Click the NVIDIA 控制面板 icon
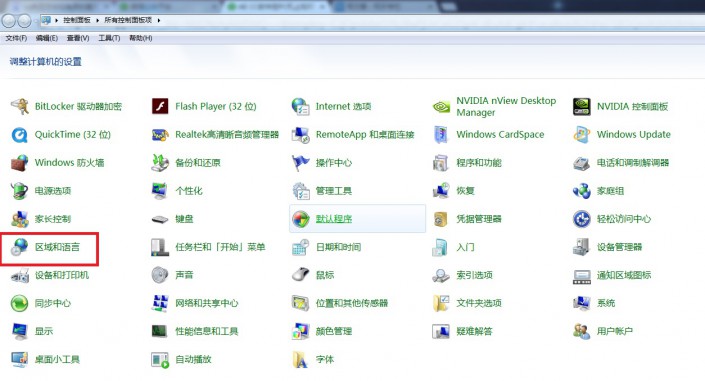Image resolution: width=705 pixels, height=381 pixels. pos(582,107)
